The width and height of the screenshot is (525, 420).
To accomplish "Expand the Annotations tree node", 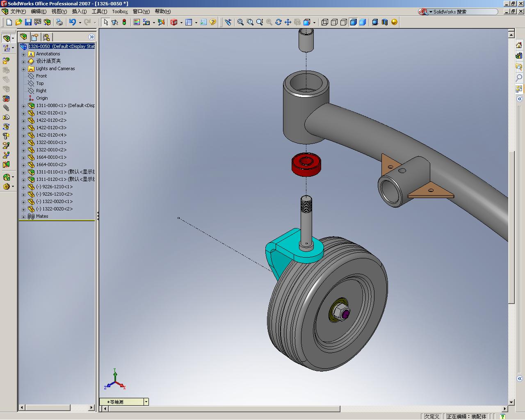I will click(23, 54).
